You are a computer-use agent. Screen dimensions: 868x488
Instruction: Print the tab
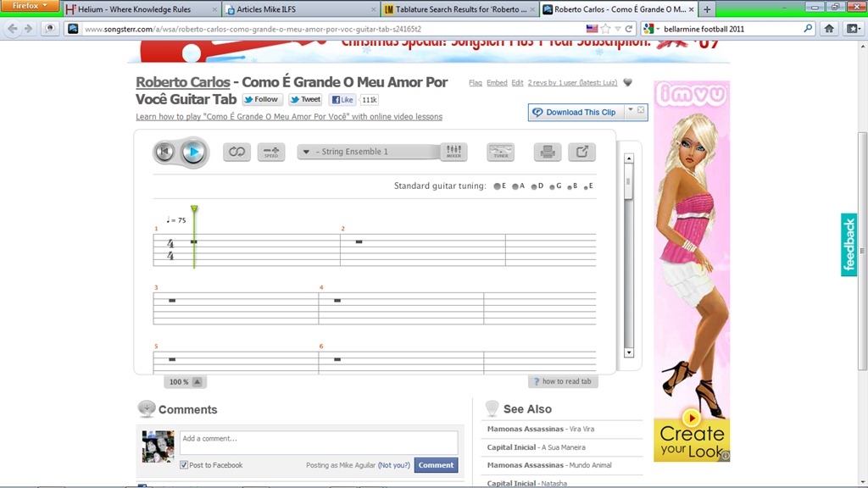click(x=548, y=152)
